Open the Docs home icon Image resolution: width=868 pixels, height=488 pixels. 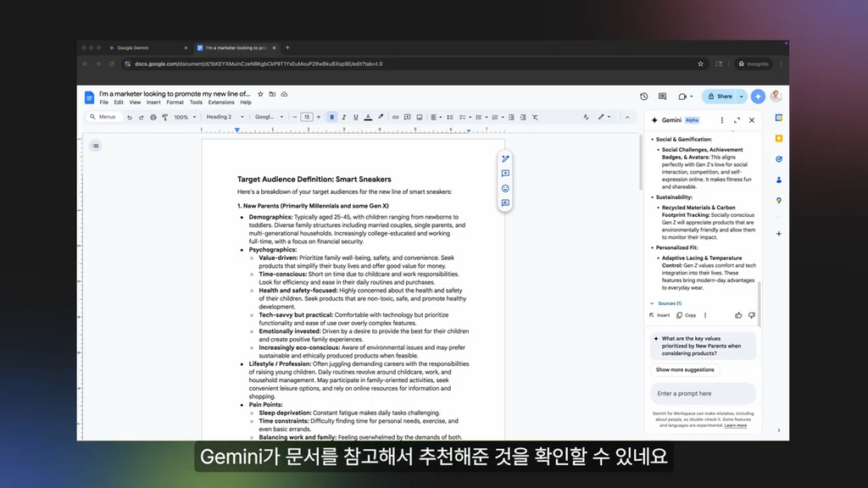pos(89,97)
